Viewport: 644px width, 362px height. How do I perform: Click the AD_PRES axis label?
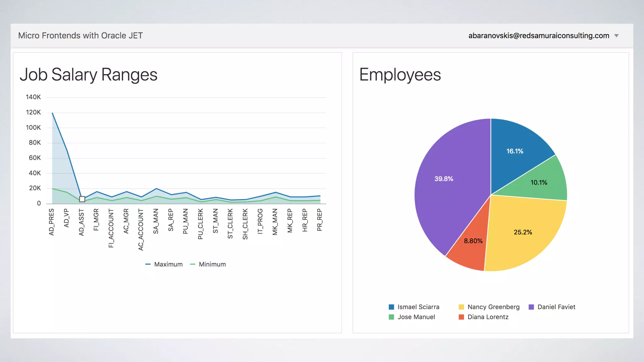(52, 222)
